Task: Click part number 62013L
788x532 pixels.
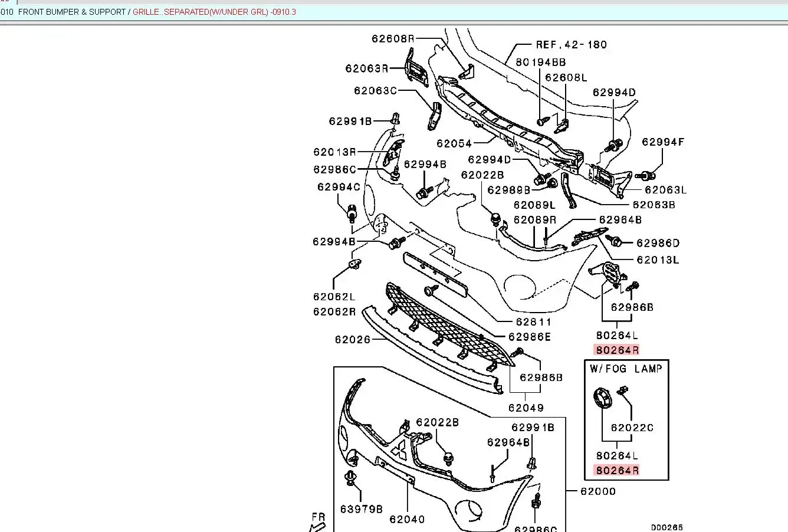Action: pos(658,260)
